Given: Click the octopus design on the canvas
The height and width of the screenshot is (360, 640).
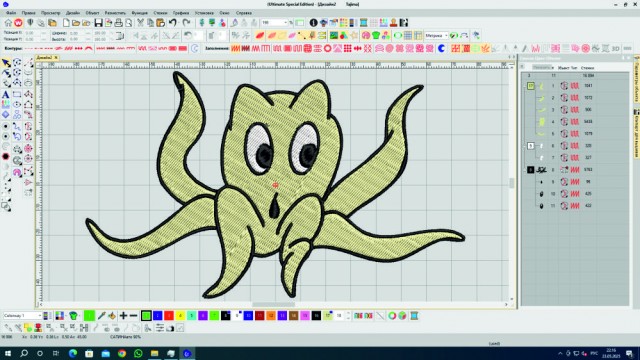Looking at the screenshot, I should [276, 184].
